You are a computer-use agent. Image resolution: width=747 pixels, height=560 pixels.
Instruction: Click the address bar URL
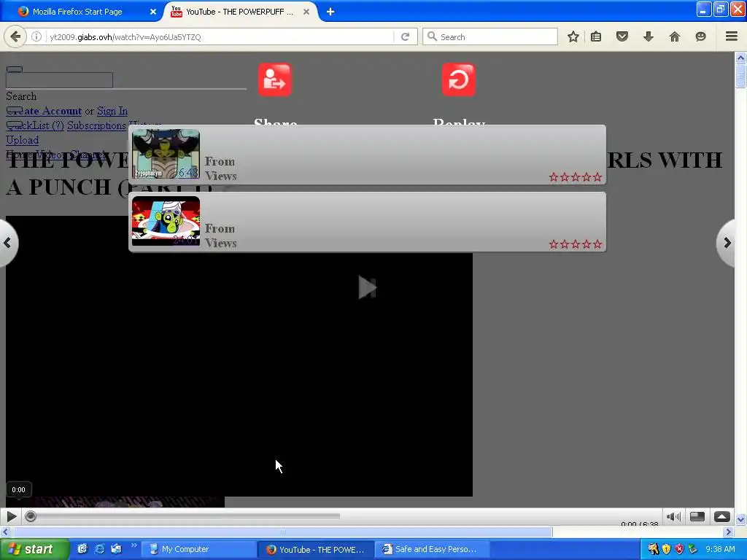tap(125, 36)
